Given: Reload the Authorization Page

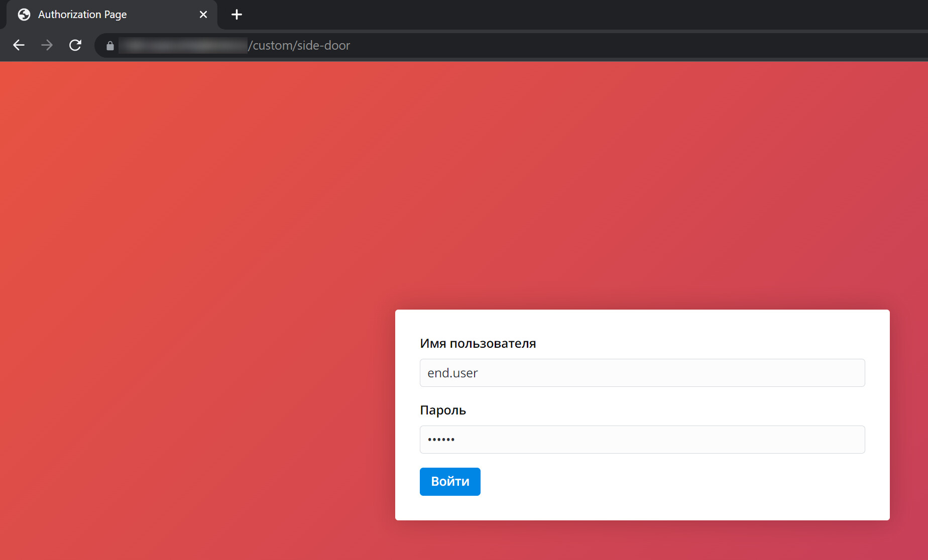Looking at the screenshot, I should pos(75,45).
